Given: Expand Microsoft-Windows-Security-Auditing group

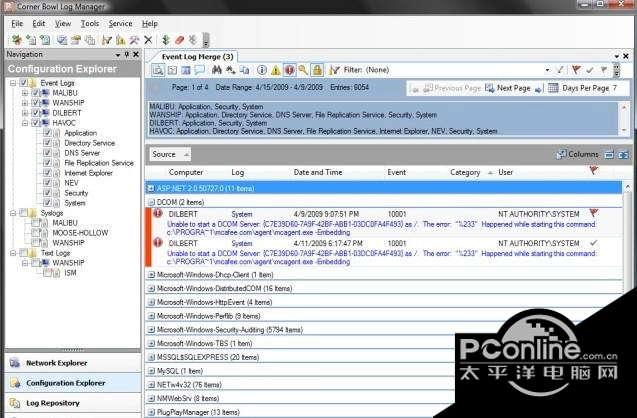Looking at the screenshot, I should (x=151, y=330).
